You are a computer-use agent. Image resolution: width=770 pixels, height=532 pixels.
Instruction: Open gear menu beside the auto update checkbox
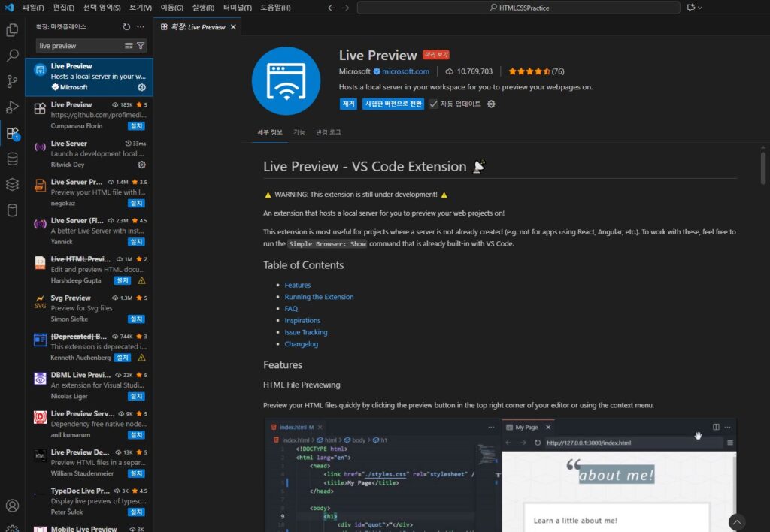click(x=491, y=104)
